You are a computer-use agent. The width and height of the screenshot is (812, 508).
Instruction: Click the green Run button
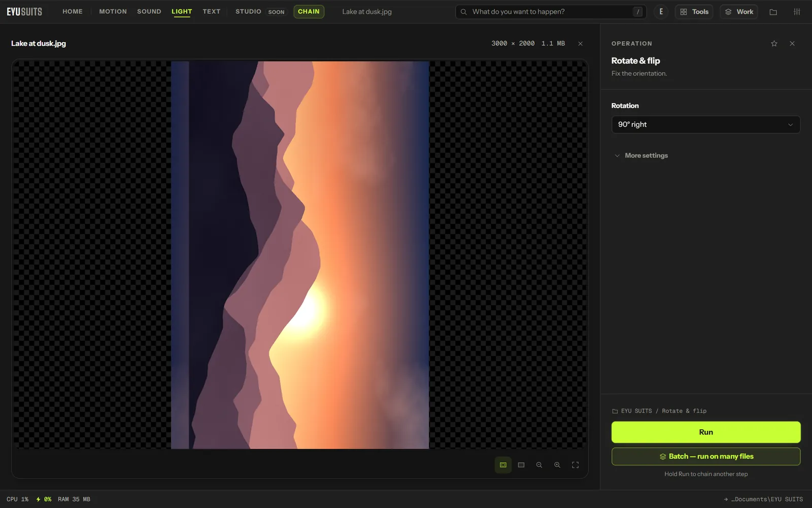[x=706, y=432]
